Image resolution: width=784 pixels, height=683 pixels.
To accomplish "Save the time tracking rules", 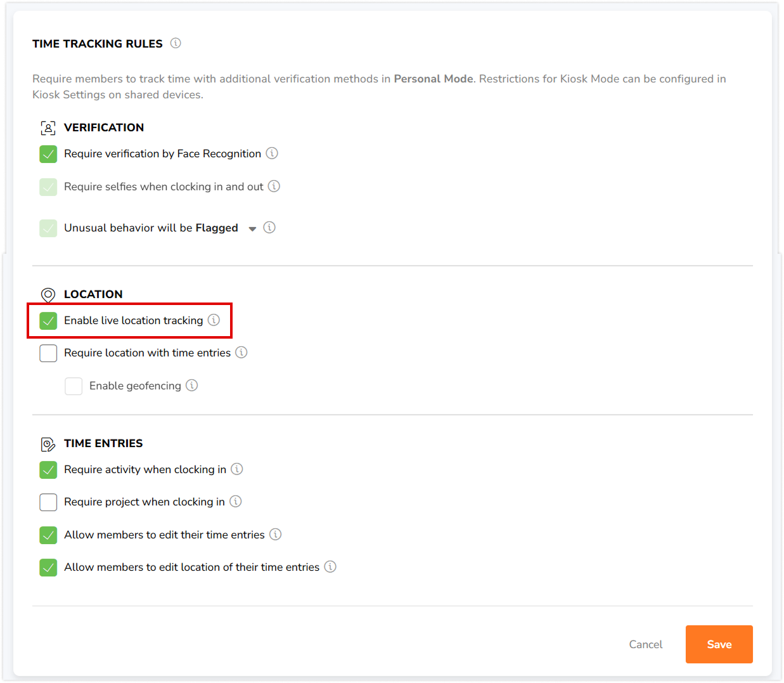I will [x=719, y=644].
